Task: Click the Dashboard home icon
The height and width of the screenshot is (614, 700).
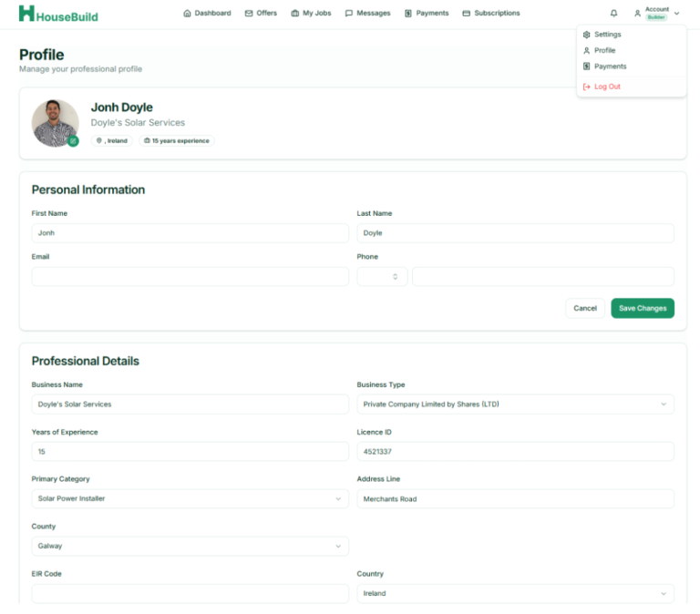Action: tap(187, 14)
